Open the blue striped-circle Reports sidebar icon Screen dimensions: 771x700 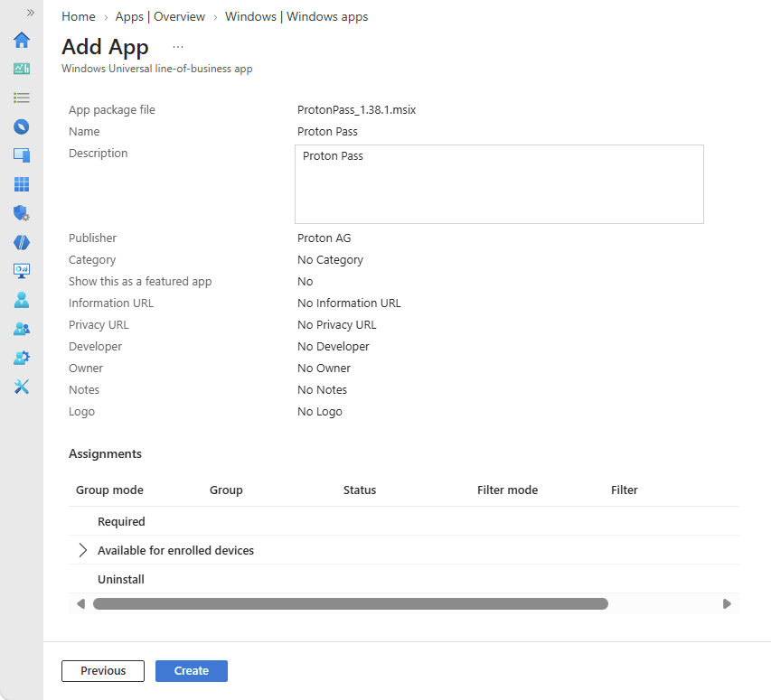pos(22,242)
